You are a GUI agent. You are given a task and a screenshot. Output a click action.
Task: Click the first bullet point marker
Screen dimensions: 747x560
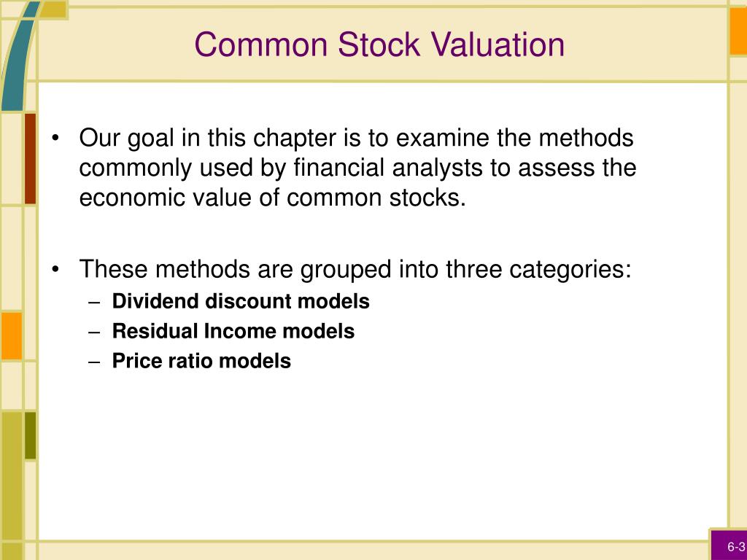(55, 139)
